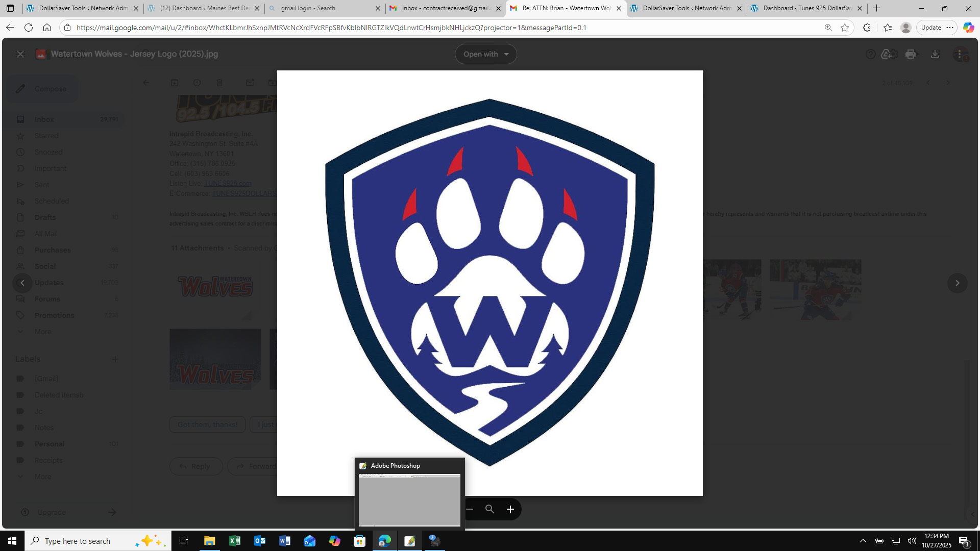Viewport: 980px width, 551px height.
Task: Favorite this page with star icon
Action: coord(845,28)
